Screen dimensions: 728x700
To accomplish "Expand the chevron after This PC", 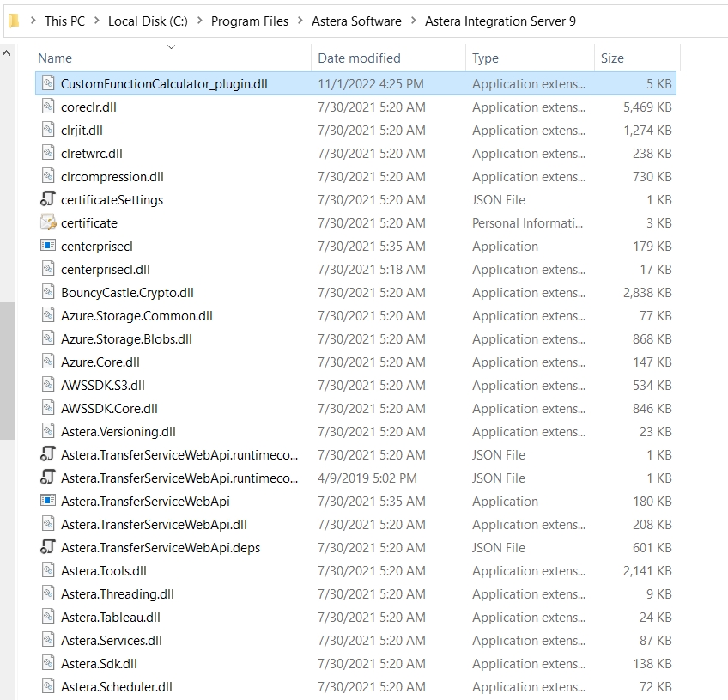I will tap(96, 21).
